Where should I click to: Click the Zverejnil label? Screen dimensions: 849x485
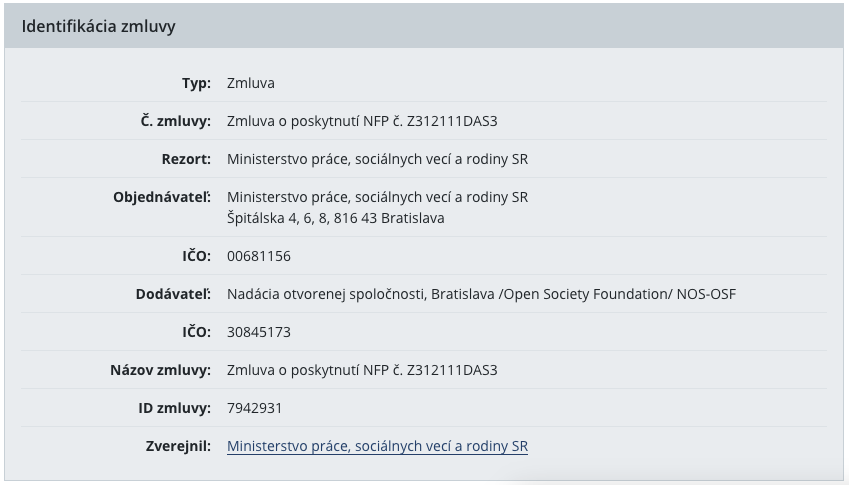[178, 446]
